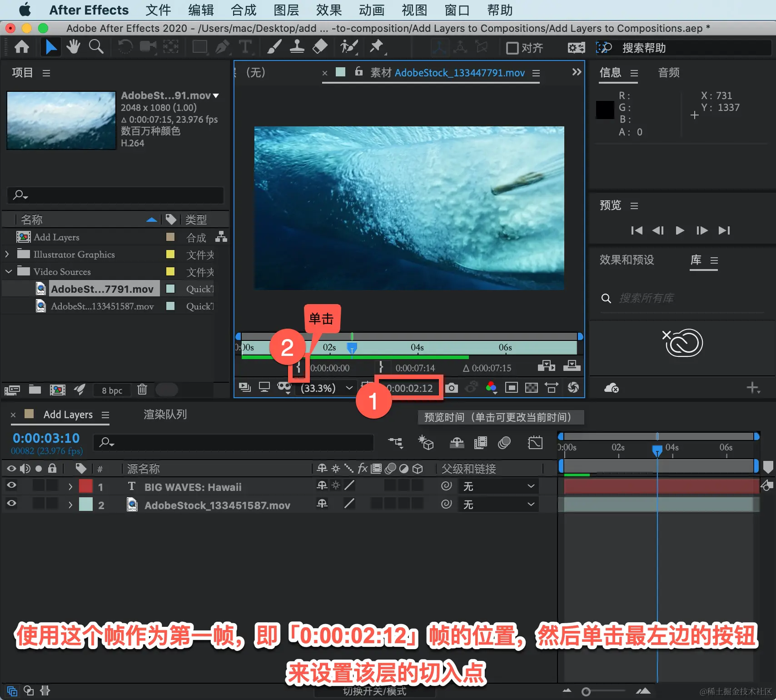The image size is (776, 700).
Task: Collapse the Video Sources folder
Action: point(9,271)
